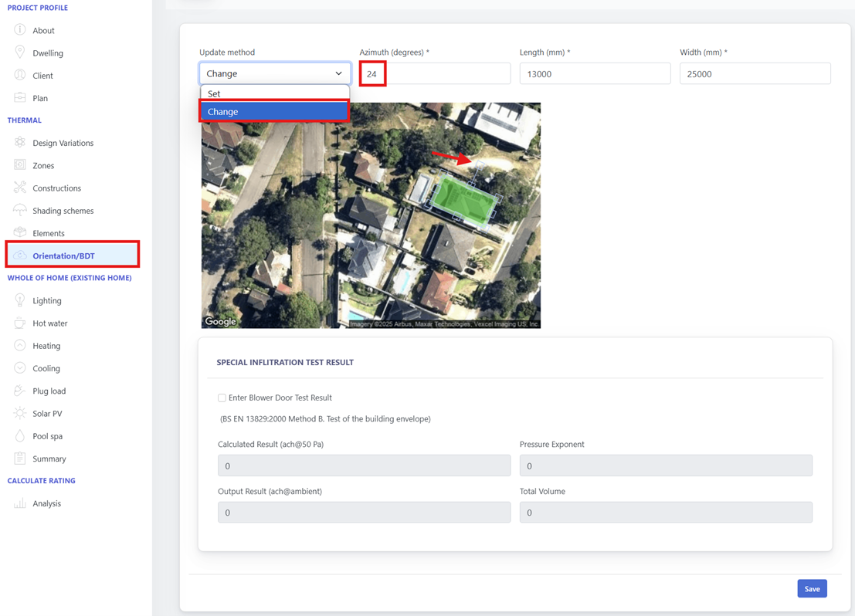The image size is (855, 616).
Task: Enable Enter Blower Door Test Result checkbox
Action: [x=222, y=398]
